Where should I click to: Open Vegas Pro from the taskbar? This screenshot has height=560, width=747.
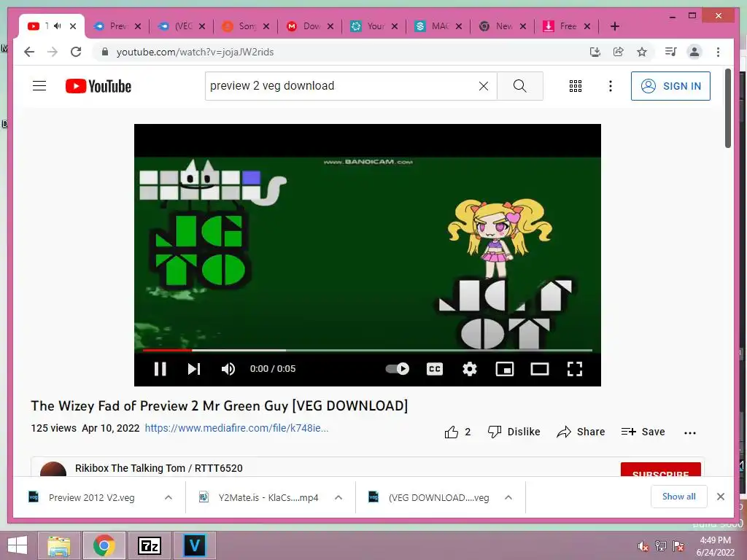tap(194, 545)
